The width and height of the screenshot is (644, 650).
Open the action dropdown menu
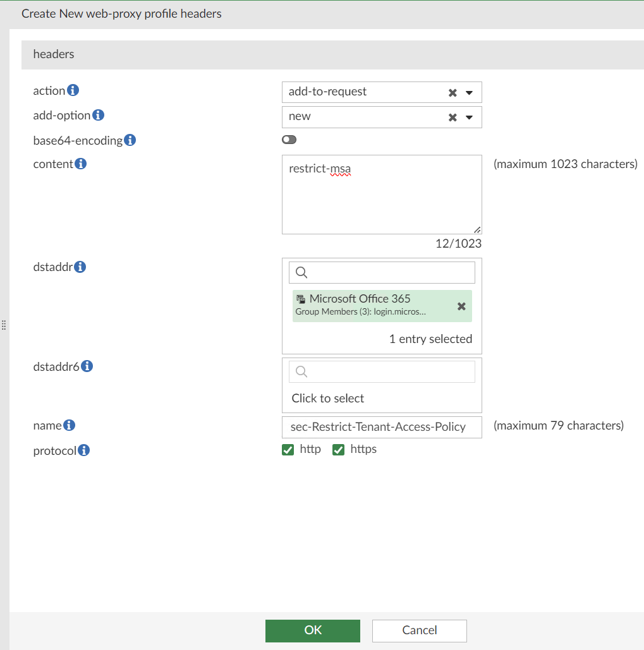(x=469, y=92)
